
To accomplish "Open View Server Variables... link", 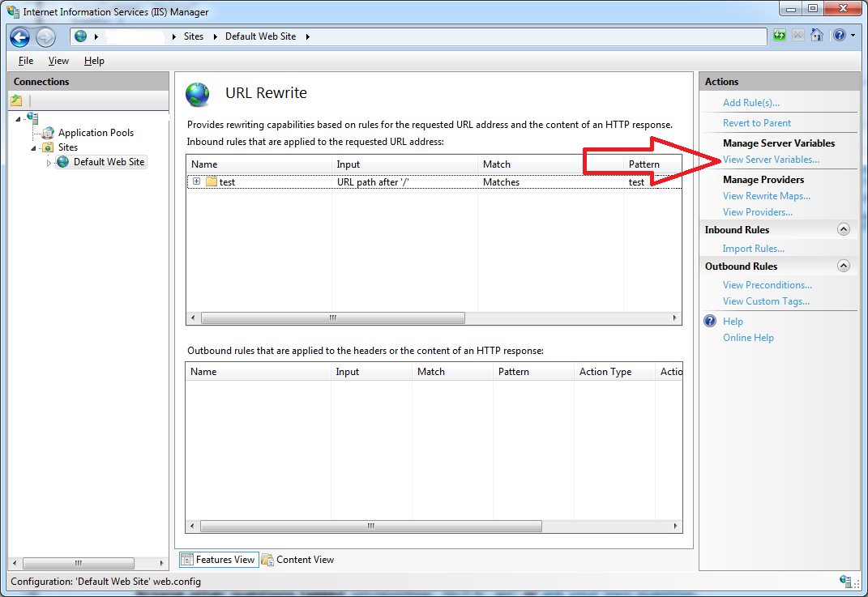I will 771,160.
